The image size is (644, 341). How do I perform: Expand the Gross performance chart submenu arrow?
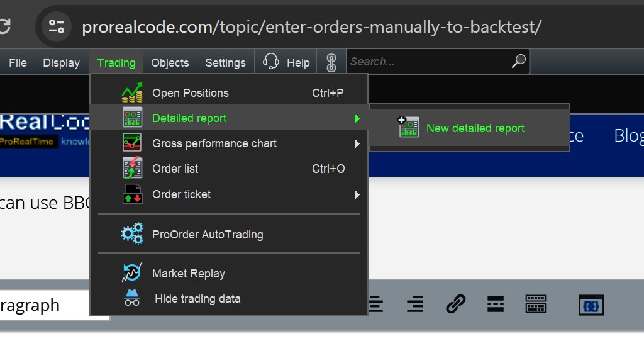coord(357,143)
